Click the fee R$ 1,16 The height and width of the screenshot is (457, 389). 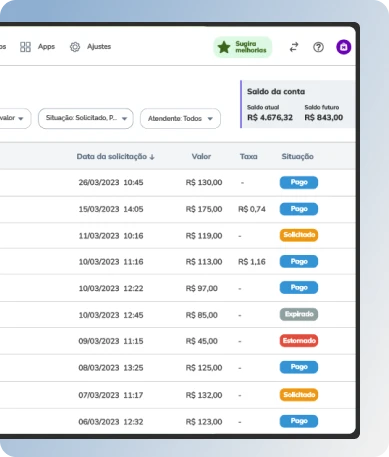tap(252, 262)
